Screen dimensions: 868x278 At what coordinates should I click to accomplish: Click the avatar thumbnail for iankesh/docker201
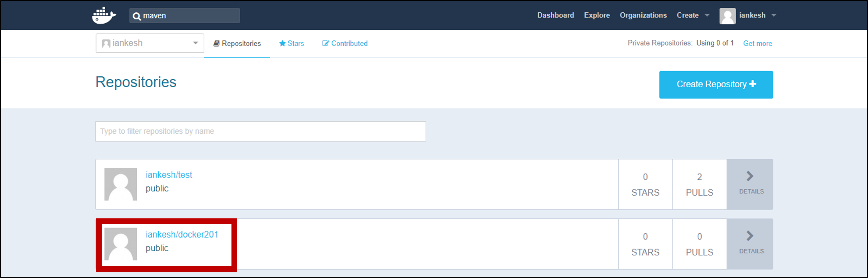point(121,244)
